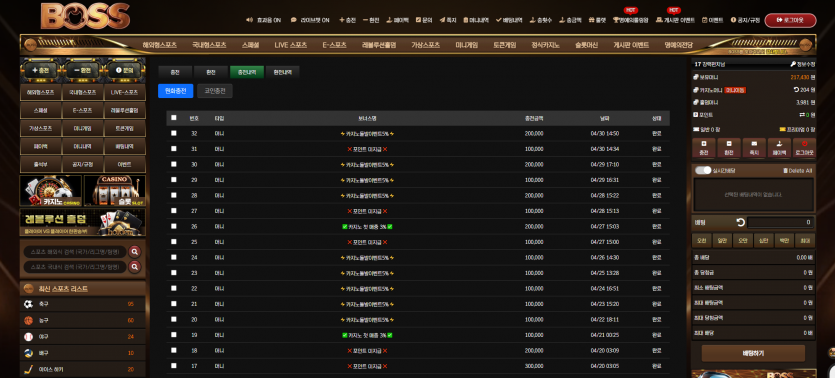Switch to the green deposit history tab
The height and width of the screenshot is (378, 835).
tap(247, 72)
